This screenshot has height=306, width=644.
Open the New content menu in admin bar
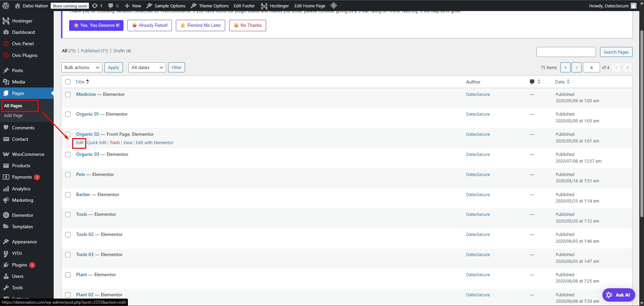point(133,6)
